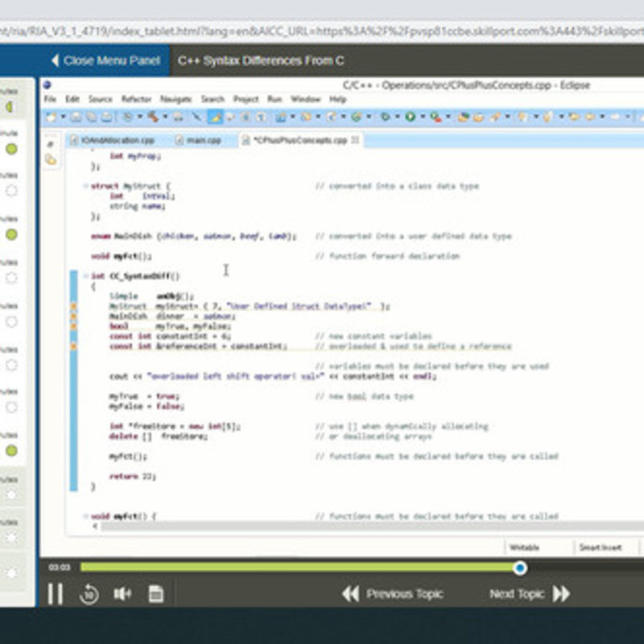The width and height of the screenshot is (644, 644).
Task: Open the Run menu
Action: tap(275, 99)
